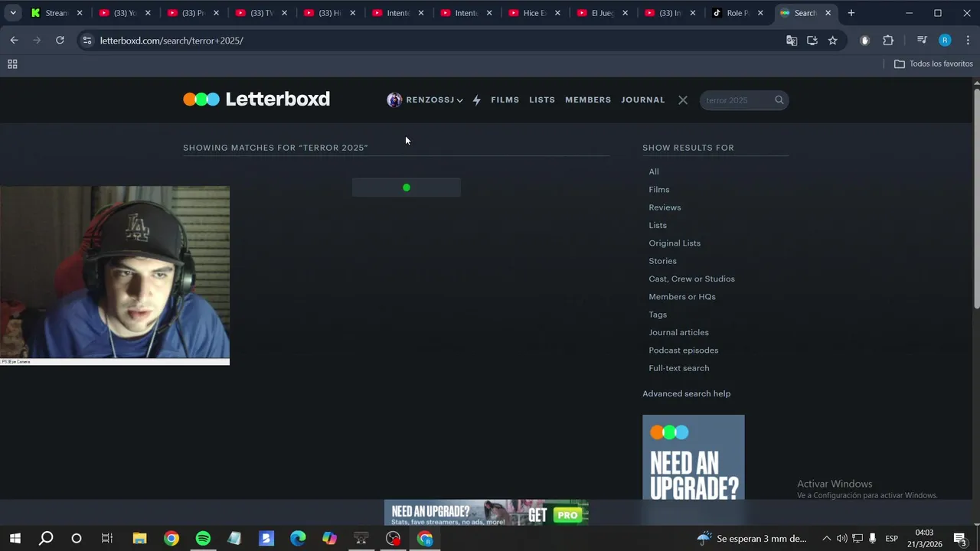The height and width of the screenshot is (551, 980).
Task: Open the Letterboxd home logo
Action: [256, 99]
